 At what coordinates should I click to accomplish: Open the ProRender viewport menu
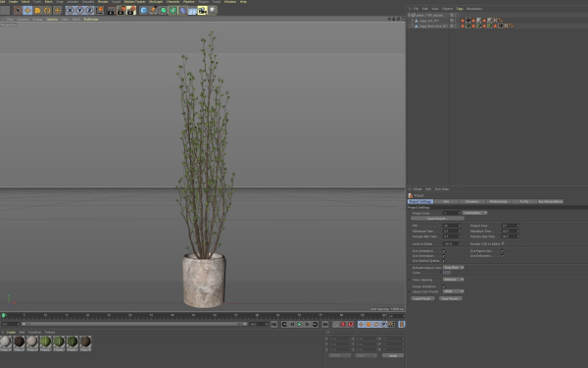coord(91,20)
